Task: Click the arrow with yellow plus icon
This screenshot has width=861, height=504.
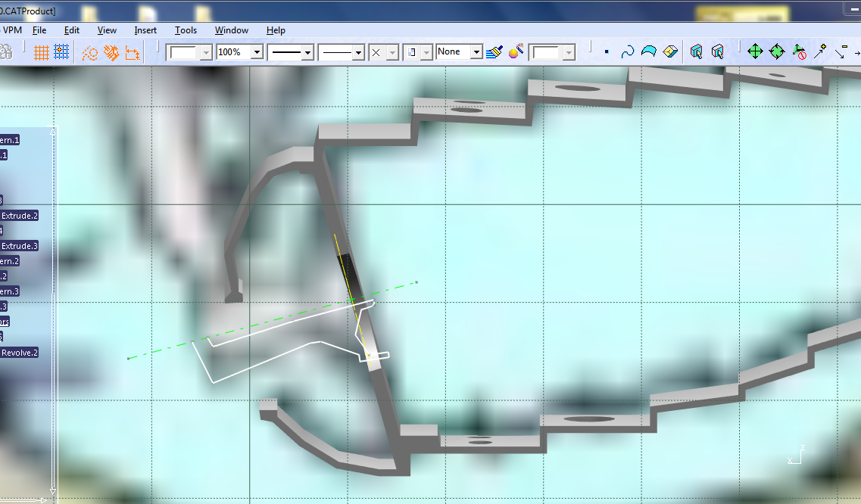Action: click(820, 51)
